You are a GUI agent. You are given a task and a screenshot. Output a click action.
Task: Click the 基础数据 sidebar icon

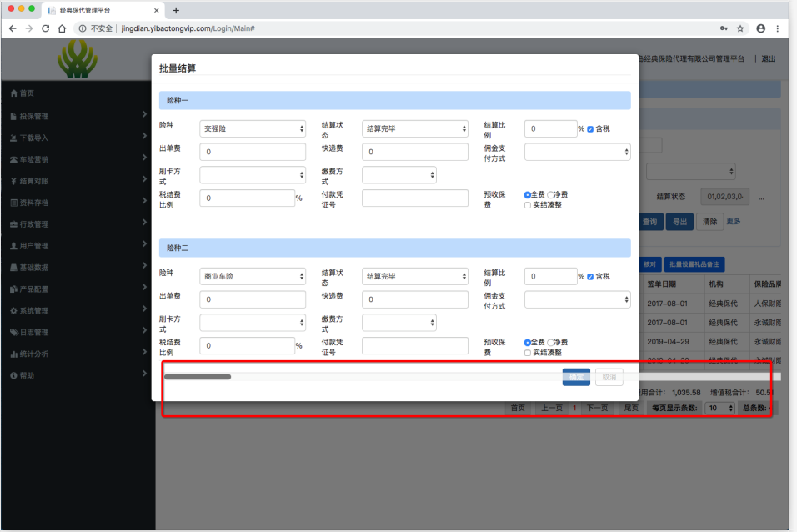coord(13,268)
